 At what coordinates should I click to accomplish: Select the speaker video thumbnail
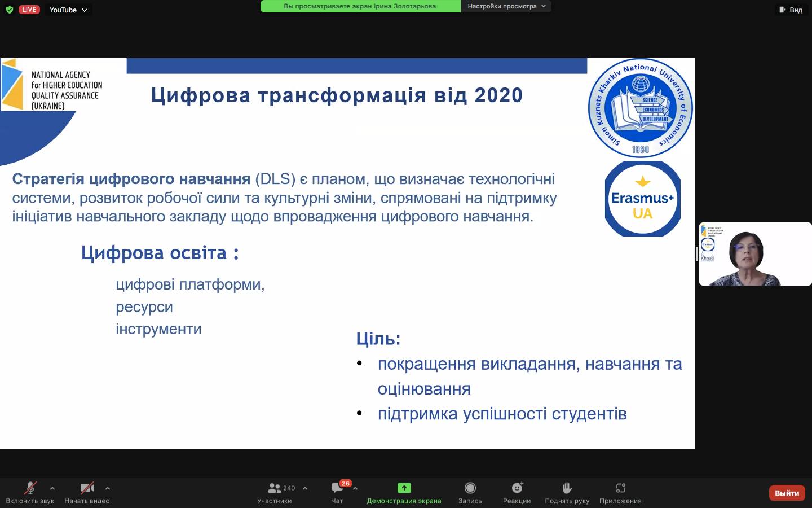click(754, 254)
